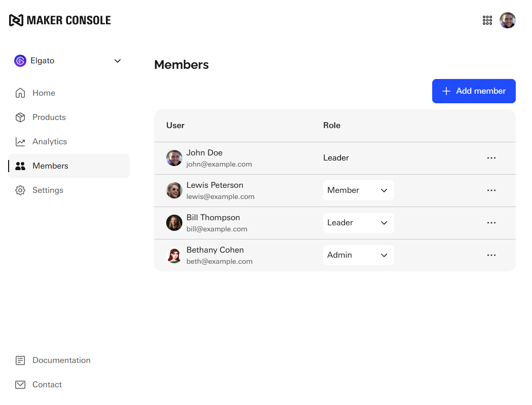Open more options for John Doe
The height and width of the screenshot is (405, 532).
(491, 158)
